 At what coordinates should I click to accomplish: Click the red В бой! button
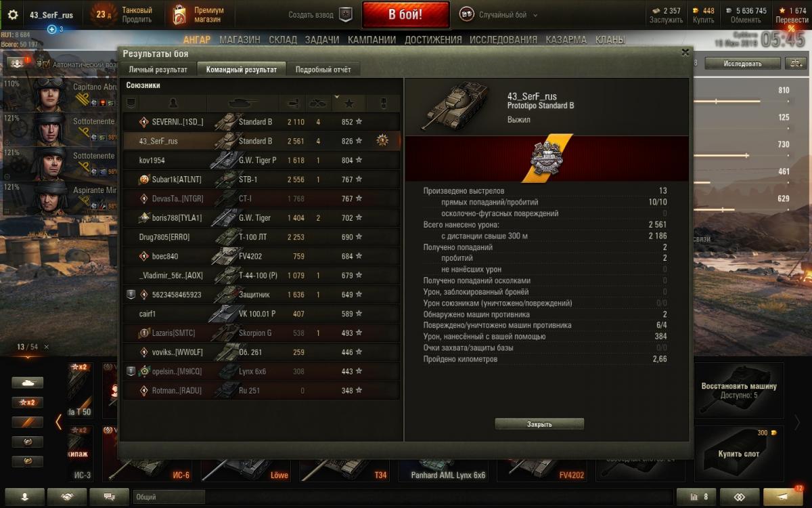coord(405,14)
